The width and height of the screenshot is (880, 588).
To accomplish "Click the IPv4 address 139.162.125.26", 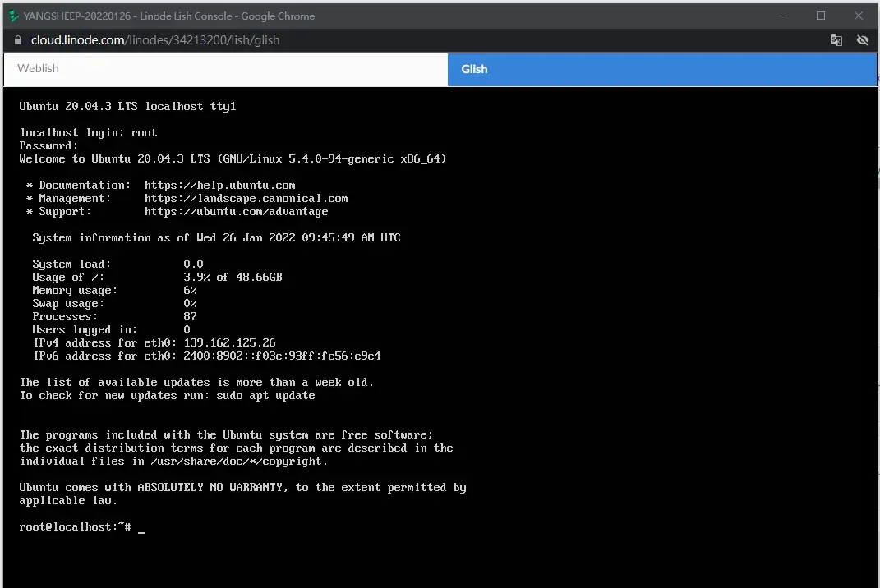I will pyautogui.click(x=229, y=342).
